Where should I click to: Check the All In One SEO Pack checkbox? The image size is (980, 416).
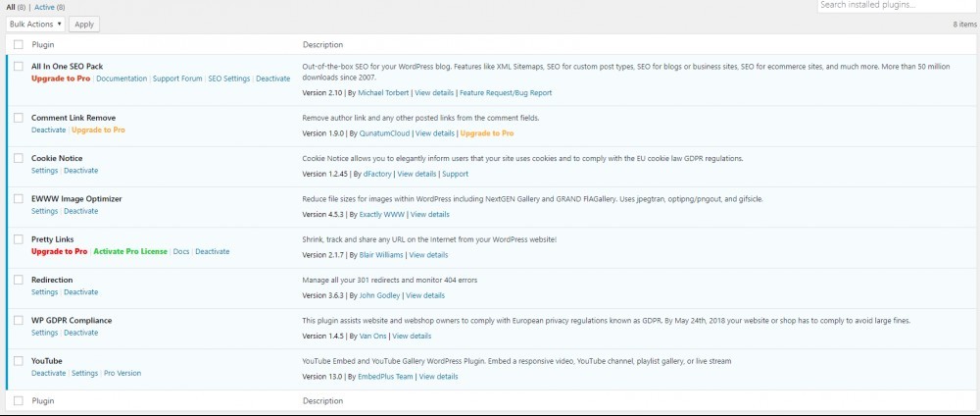tap(18, 66)
